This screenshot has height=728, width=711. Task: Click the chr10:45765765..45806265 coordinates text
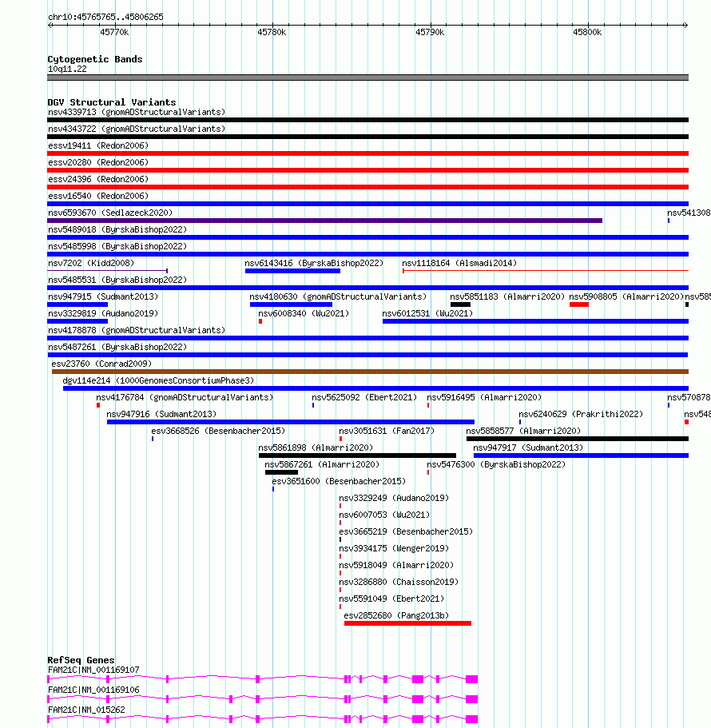click(x=105, y=17)
